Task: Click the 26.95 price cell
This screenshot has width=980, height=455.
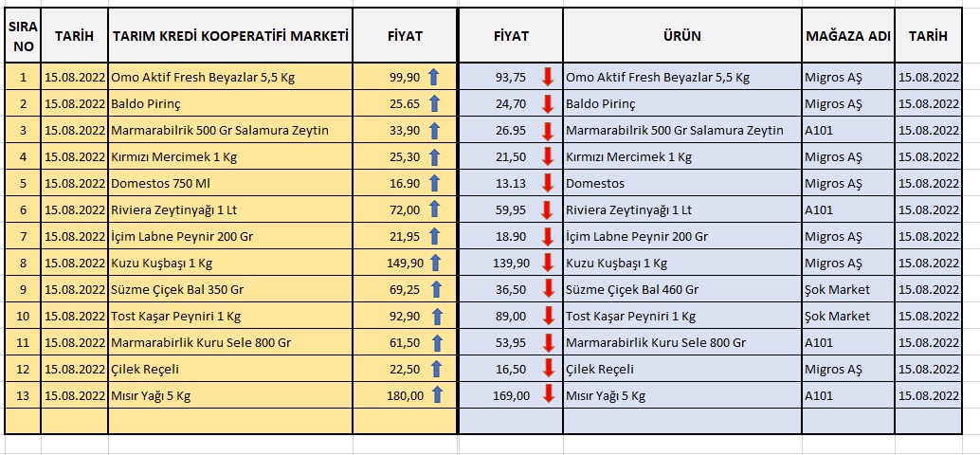Action: pos(513,130)
